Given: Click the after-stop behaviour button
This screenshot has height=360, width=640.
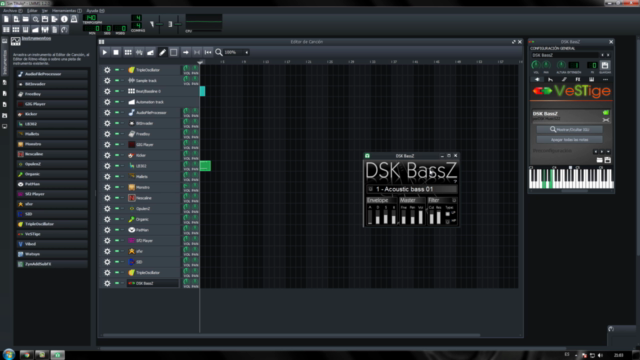Looking at the screenshot, I should pos(208,52).
